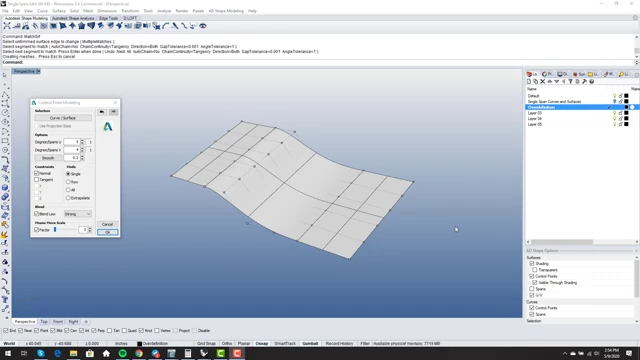Open Windows Start menu
Viewport: 640px width, 360px height.
click(x=8, y=353)
